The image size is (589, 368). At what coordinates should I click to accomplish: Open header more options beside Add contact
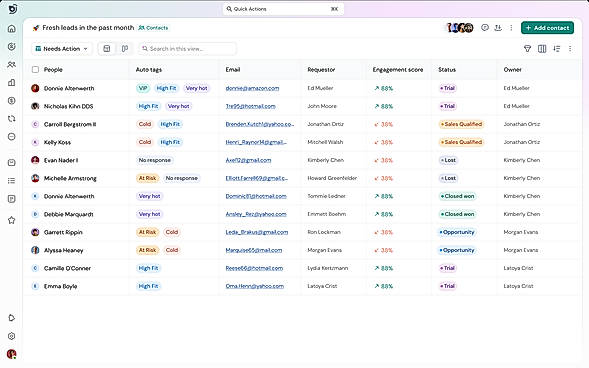tap(511, 27)
